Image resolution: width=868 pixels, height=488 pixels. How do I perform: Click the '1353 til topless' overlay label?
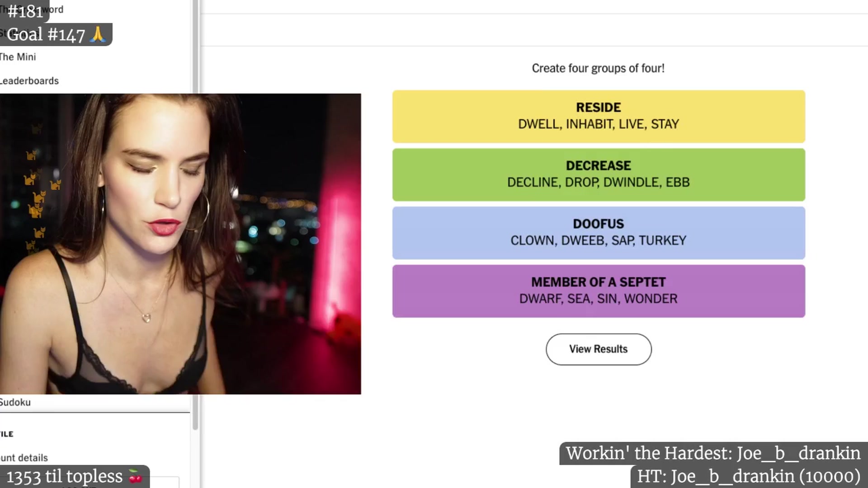pyautogui.click(x=75, y=476)
